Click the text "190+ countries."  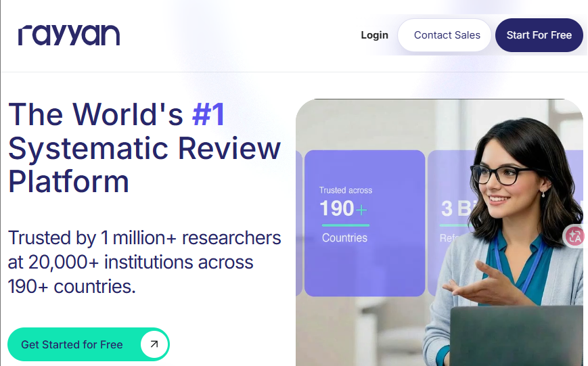72,286
